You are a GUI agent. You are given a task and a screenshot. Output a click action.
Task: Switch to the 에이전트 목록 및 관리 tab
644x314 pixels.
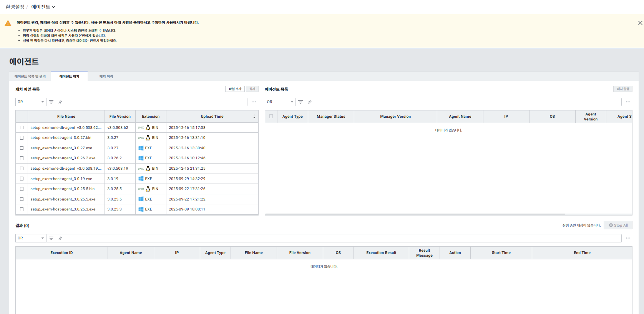[30, 77]
